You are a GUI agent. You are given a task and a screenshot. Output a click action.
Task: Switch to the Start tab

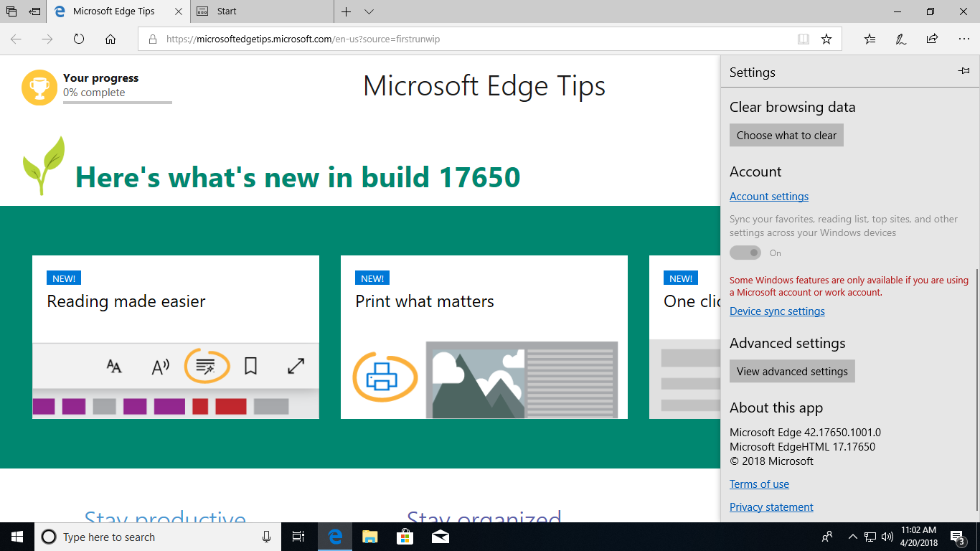[x=262, y=11]
